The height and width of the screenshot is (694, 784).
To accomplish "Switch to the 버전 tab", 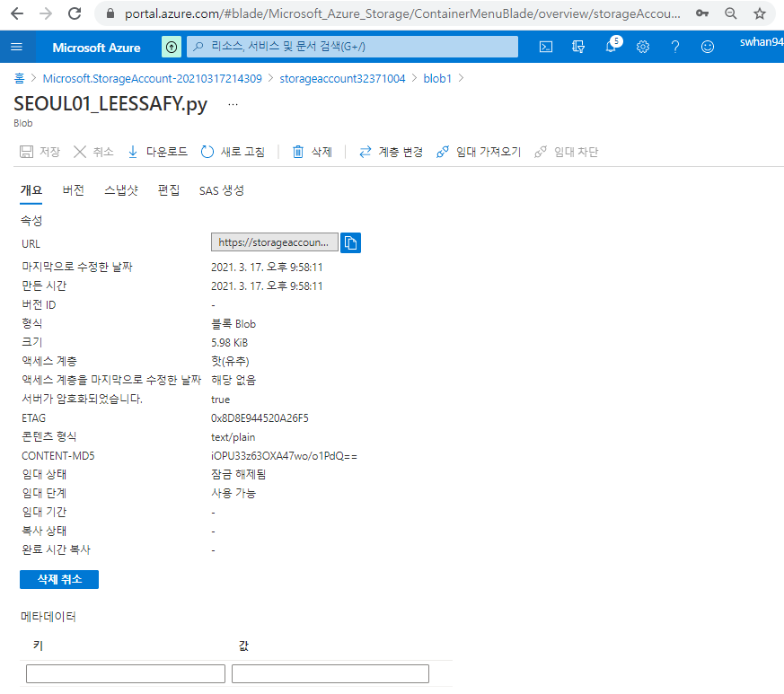I will pyautogui.click(x=73, y=190).
